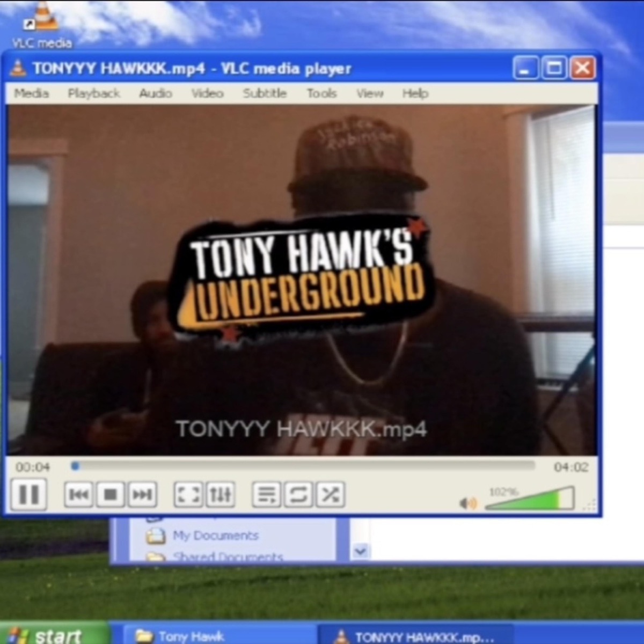Click the seek bar position handle
The height and width of the screenshot is (644, 644).
coord(75,466)
